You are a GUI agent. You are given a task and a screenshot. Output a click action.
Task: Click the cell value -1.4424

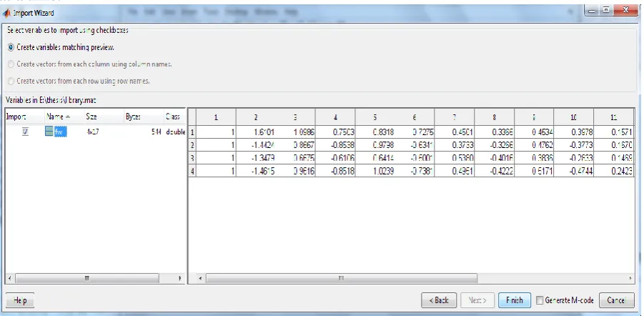256,144
